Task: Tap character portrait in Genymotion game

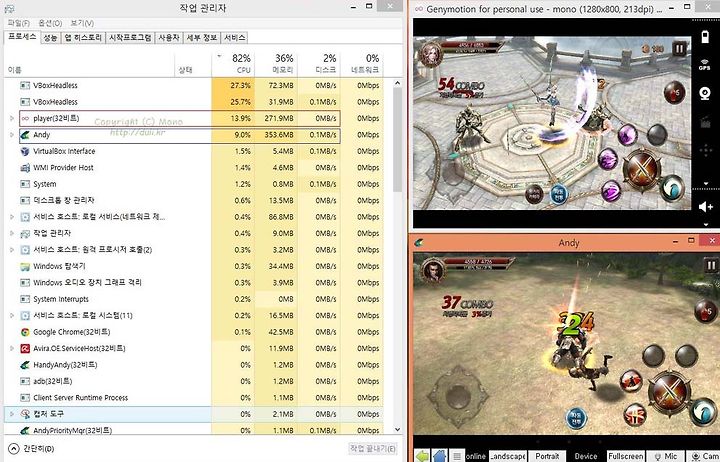Action: click(x=430, y=54)
